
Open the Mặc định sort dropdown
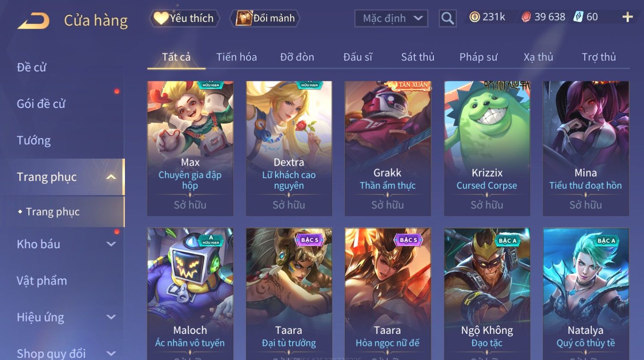coord(391,18)
